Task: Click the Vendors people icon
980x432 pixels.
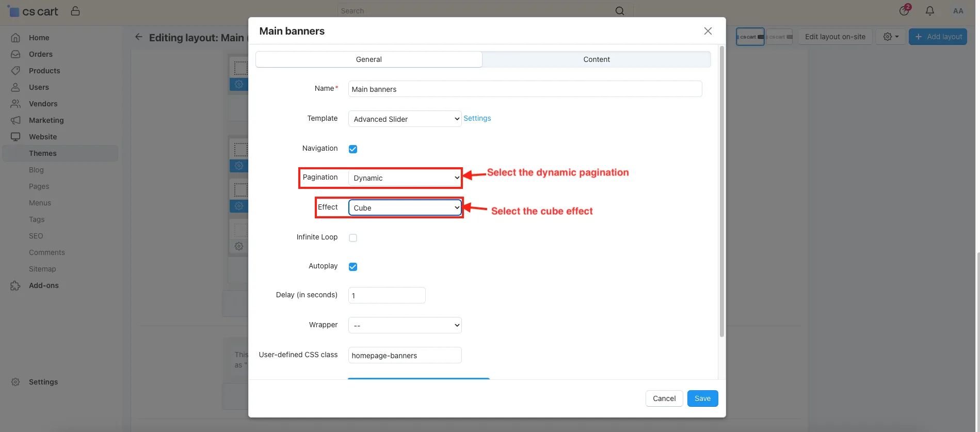Action: (x=16, y=104)
